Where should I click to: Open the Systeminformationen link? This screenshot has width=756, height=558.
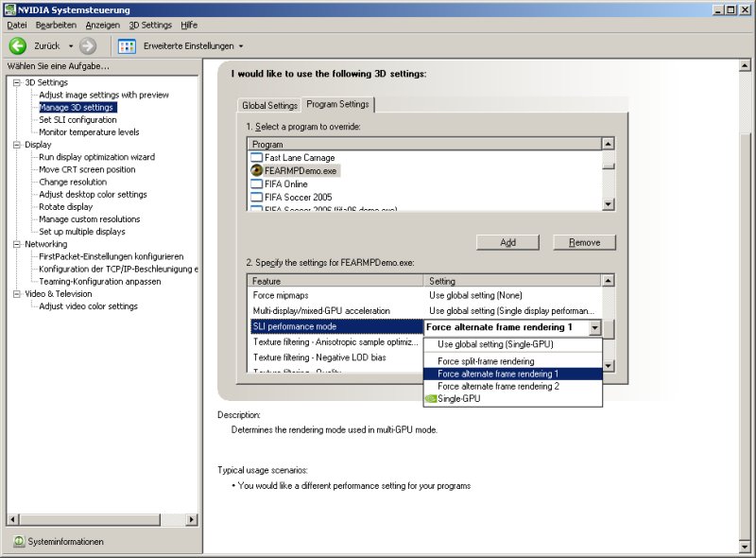[65, 542]
